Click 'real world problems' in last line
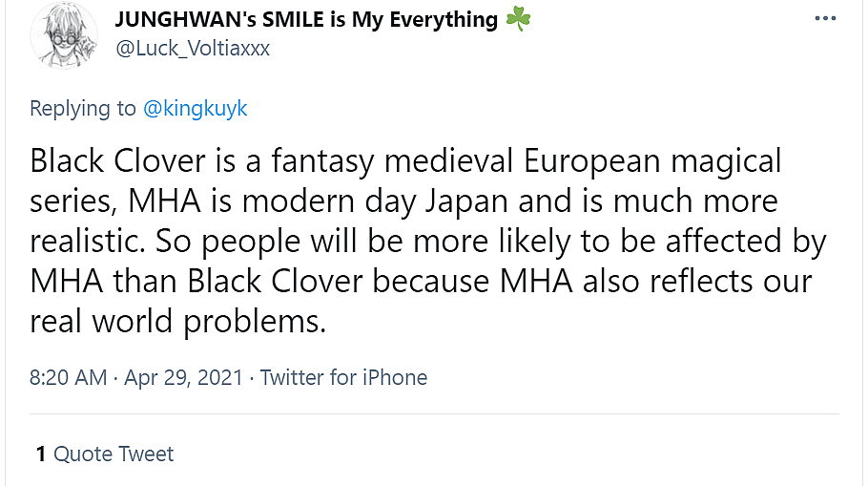 click(x=177, y=322)
